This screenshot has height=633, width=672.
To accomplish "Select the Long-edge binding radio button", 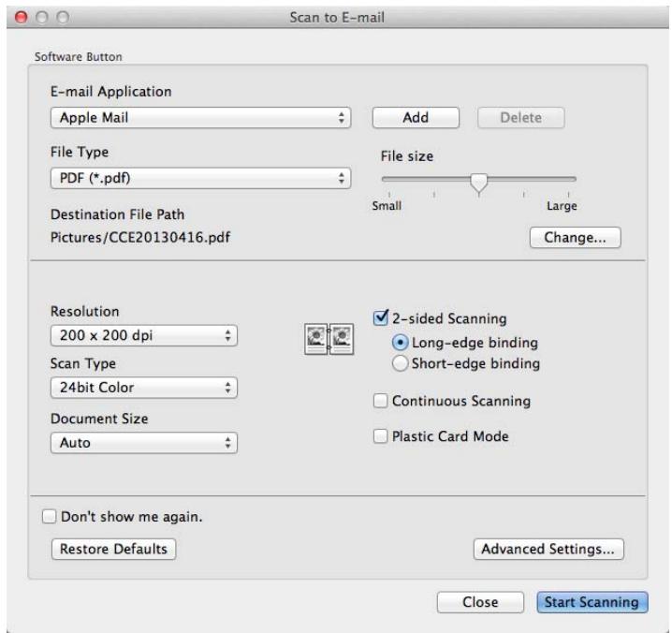I will click(400, 343).
